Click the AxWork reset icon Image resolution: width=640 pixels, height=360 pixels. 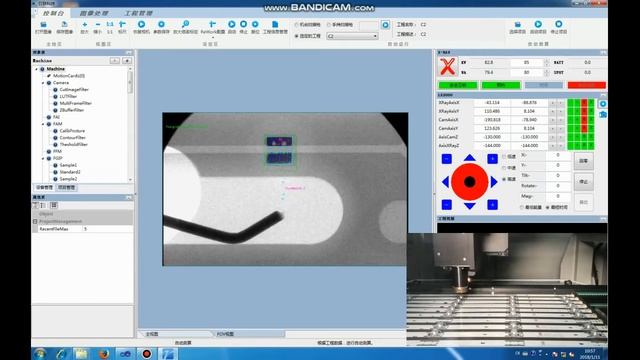212,24
